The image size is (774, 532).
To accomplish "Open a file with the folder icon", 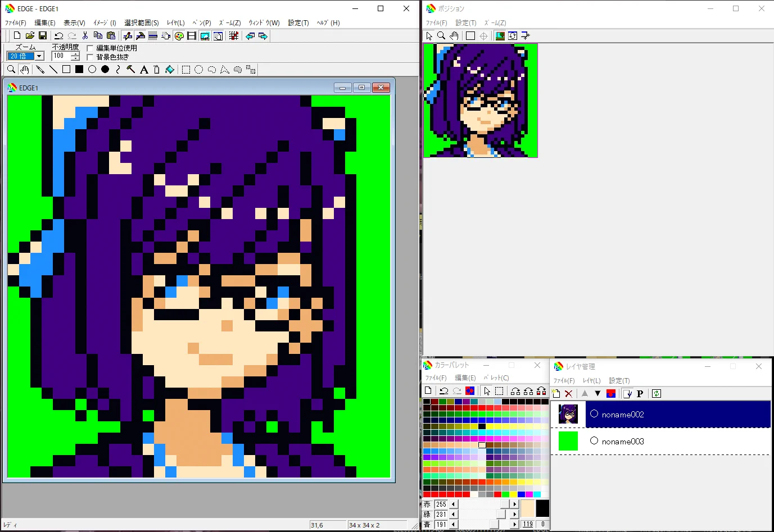I will 30,36.
